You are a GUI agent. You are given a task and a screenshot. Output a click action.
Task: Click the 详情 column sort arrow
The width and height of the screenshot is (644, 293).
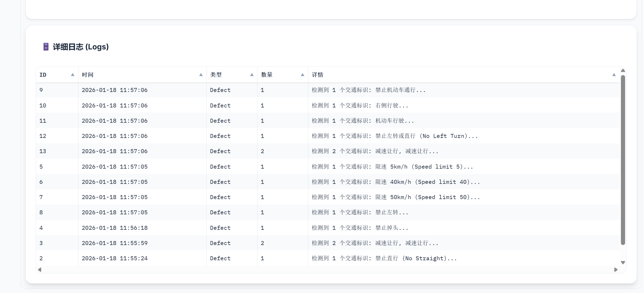614,75
